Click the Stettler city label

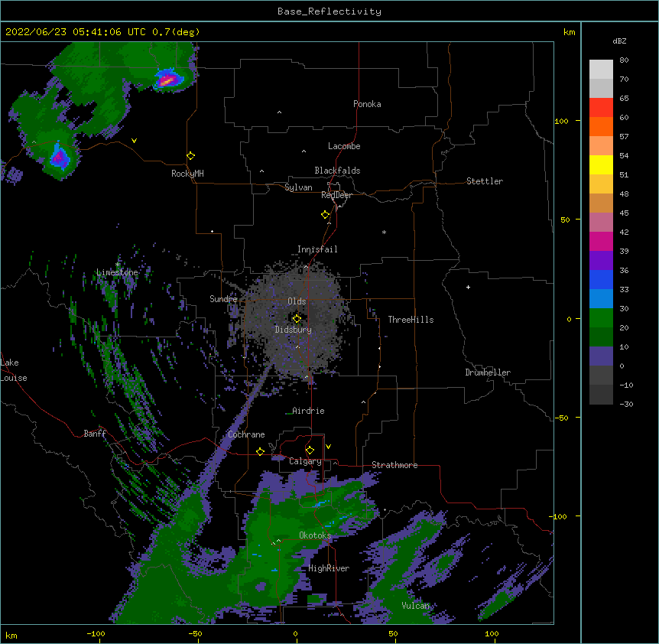coord(485,181)
